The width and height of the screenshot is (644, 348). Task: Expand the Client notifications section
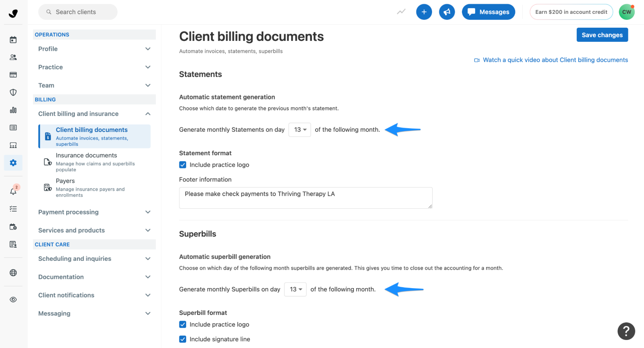click(x=94, y=295)
